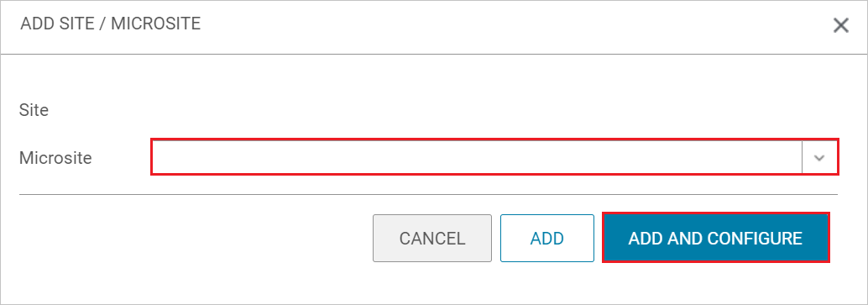Click the Site label text
Image resolution: width=868 pixels, height=305 pixels.
[x=34, y=110]
